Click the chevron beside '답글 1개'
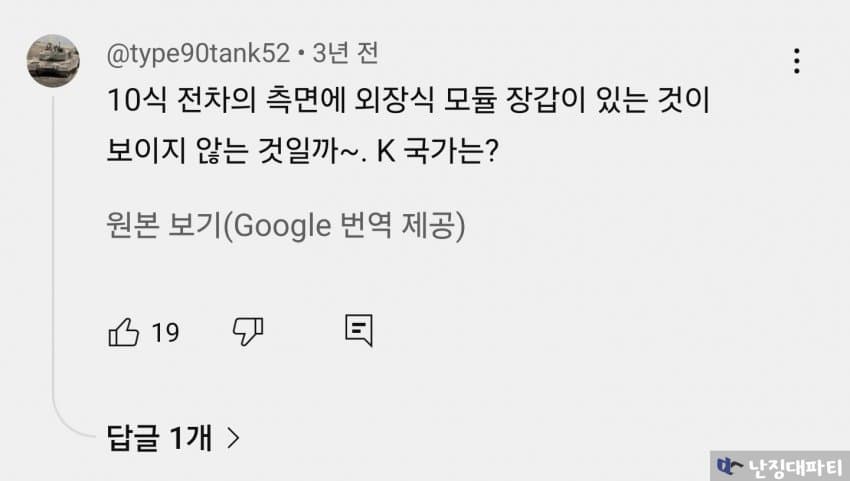The height and width of the screenshot is (481, 850). click(x=233, y=437)
